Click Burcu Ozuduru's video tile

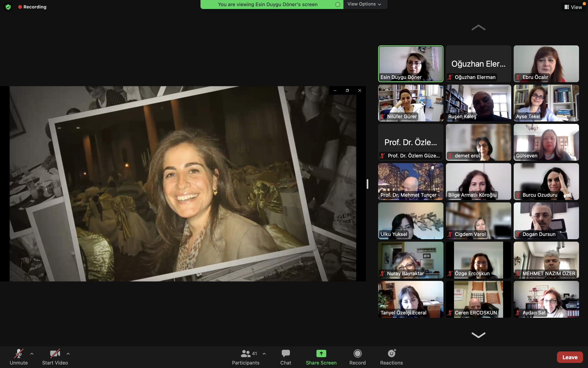(546, 182)
